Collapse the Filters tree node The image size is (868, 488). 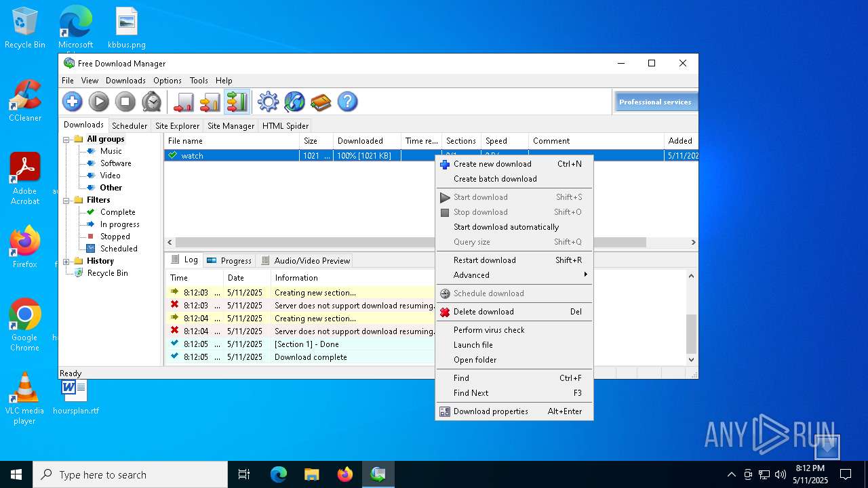67,201
